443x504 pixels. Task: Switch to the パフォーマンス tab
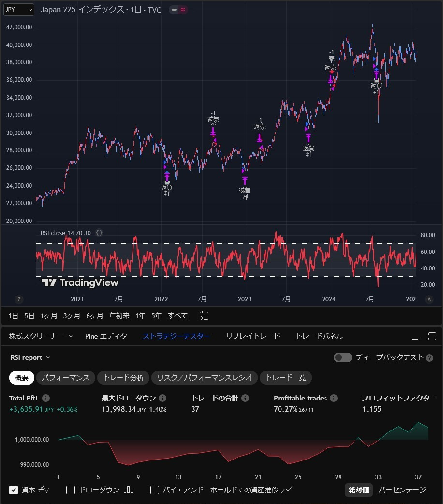(x=65, y=378)
